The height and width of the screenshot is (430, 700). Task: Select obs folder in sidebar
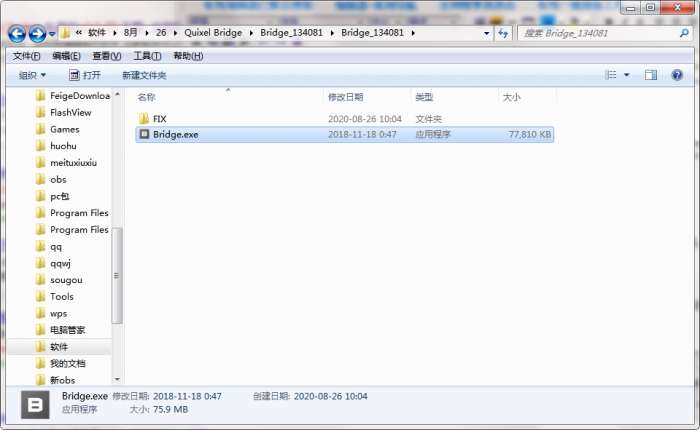click(x=51, y=180)
